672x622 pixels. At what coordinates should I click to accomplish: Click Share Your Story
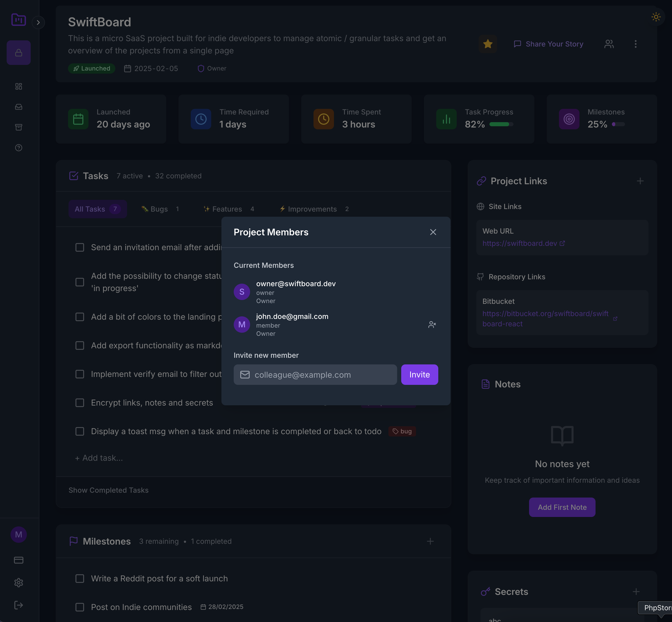point(548,44)
